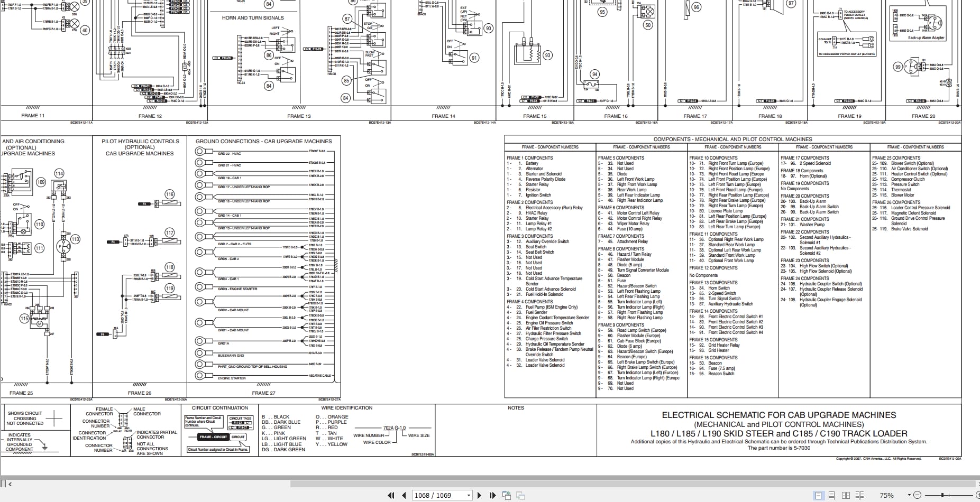The width and height of the screenshot is (980, 502).
Task: Click the previous view button
Action: [x=507, y=495]
